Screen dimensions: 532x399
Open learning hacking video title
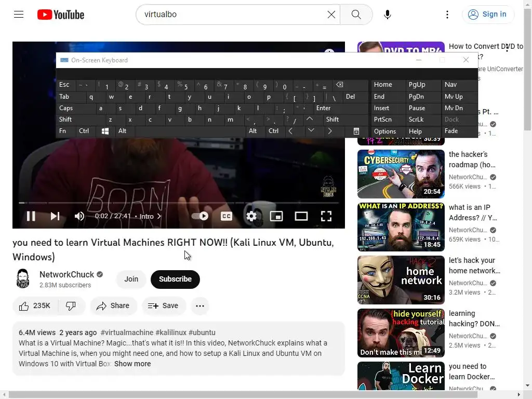click(x=474, y=318)
